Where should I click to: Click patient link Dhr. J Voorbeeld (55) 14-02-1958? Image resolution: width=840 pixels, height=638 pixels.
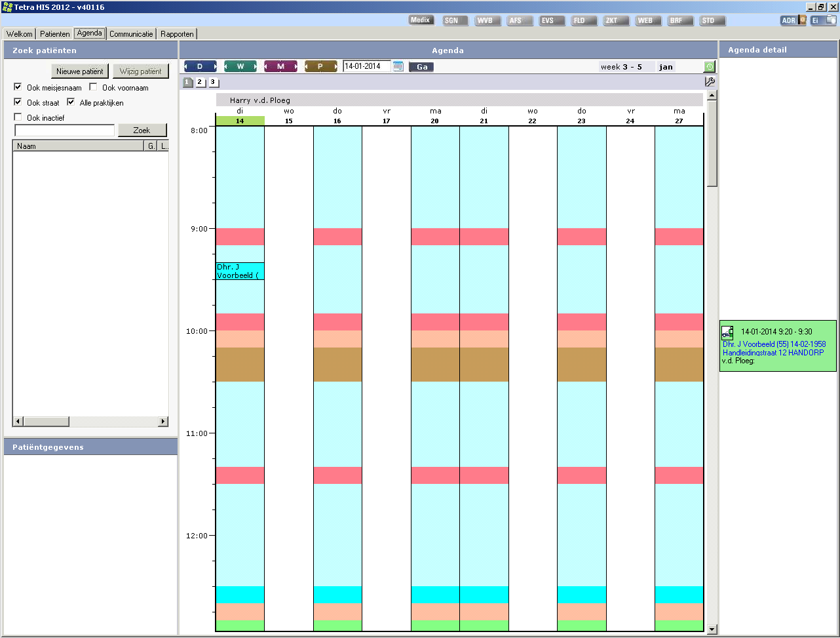coord(774,344)
